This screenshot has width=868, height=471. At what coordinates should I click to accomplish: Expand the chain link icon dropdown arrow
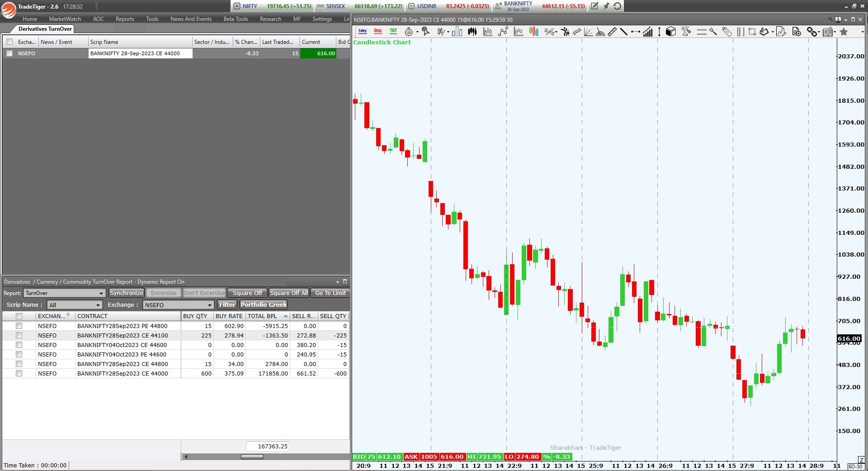(x=819, y=32)
